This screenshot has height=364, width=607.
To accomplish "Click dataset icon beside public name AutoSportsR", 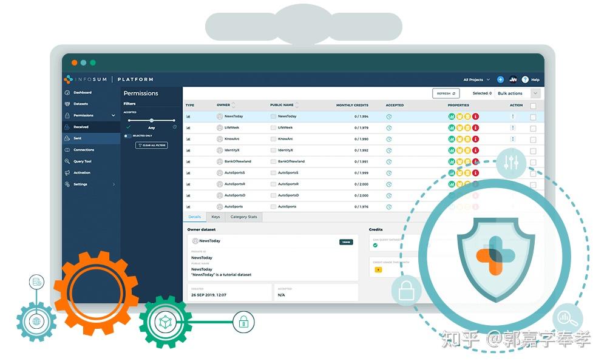I will point(273,184).
